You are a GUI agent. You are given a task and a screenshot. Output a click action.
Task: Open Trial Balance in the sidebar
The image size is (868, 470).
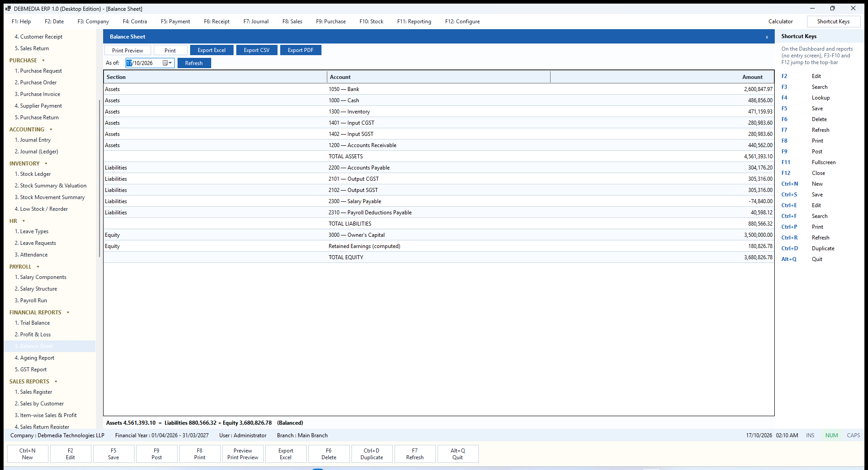[x=35, y=323]
